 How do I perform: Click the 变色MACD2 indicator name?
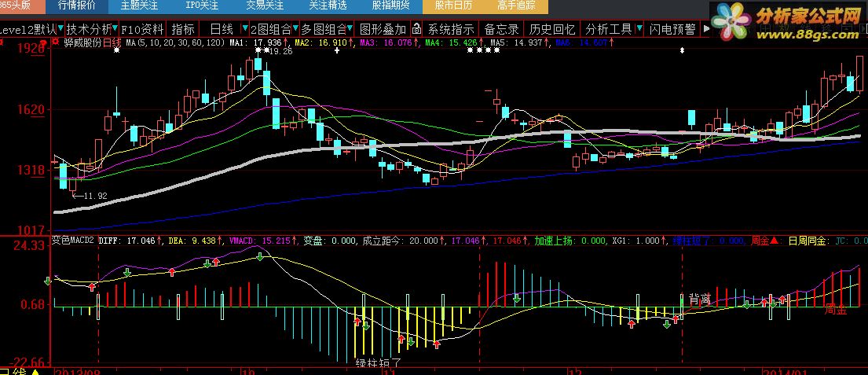pos(73,241)
